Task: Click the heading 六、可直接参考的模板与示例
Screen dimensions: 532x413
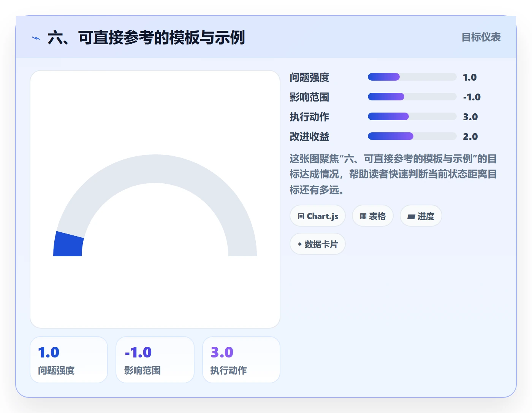Action: coord(146,38)
